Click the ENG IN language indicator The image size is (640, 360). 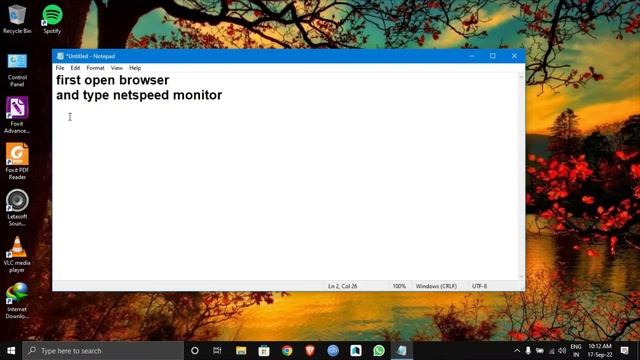click(x=576, y=351)
